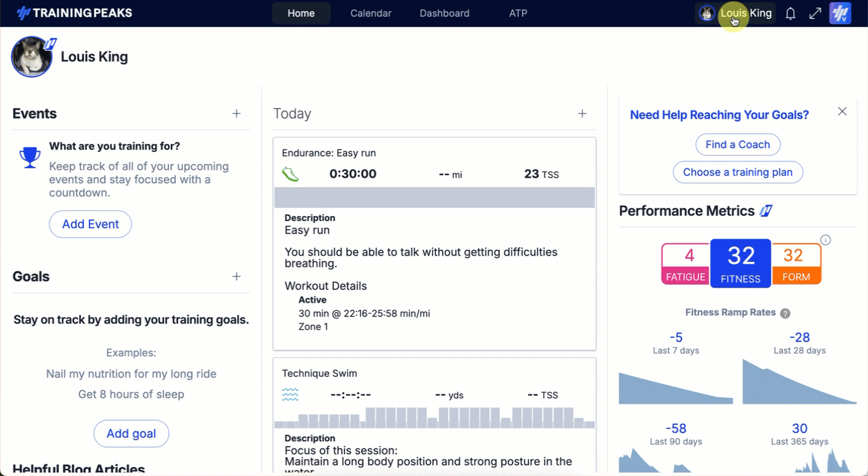
Task: Click the Performance Metrics info icon
Action: pyautogui.click(x=825, y=240)
